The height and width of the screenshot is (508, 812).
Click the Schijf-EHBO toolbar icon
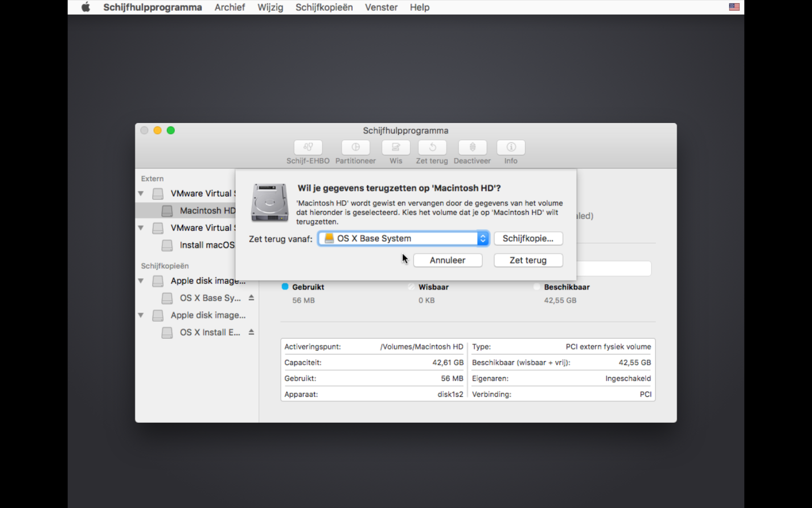[308, 147]
